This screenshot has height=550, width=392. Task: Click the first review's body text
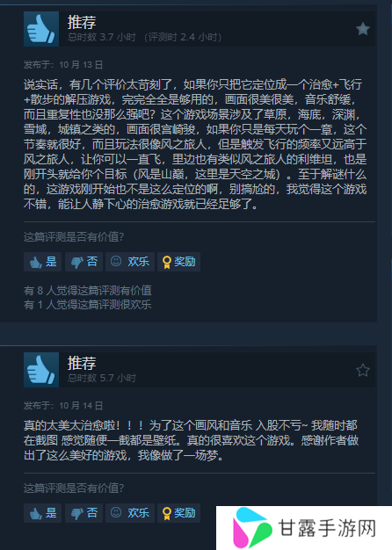195,144
